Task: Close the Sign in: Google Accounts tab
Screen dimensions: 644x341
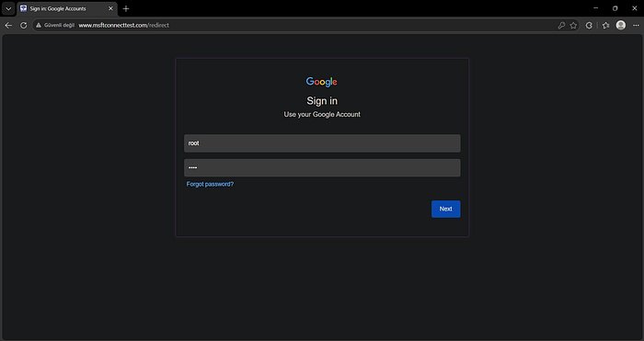Action: coord(110,8)
